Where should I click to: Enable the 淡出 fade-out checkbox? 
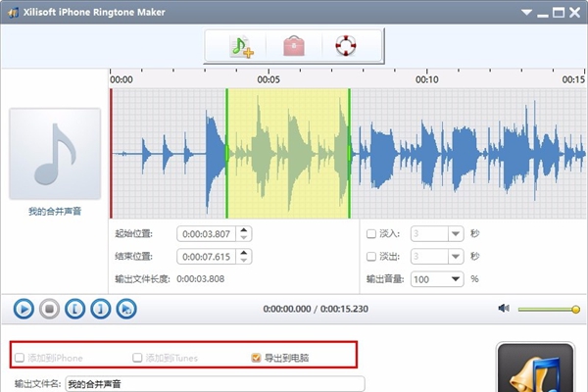coord(371,257)
